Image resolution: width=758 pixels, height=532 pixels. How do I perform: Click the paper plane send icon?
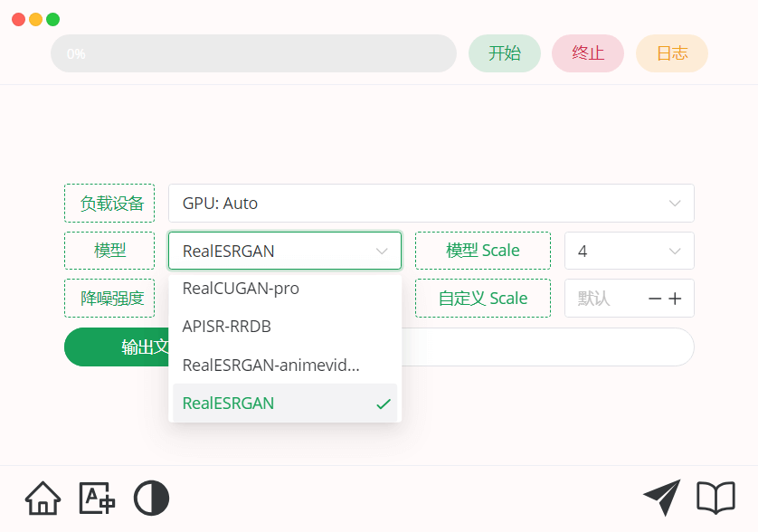click(662, 498)
